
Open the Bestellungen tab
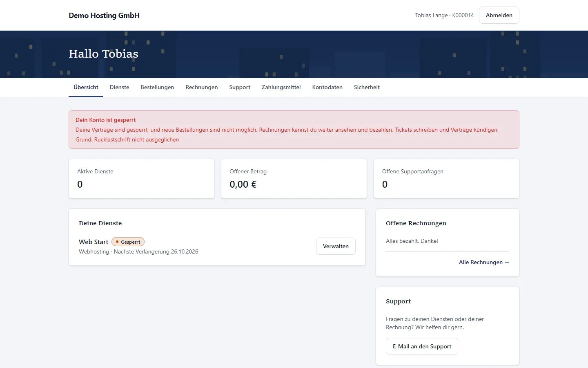click(157, 87)
